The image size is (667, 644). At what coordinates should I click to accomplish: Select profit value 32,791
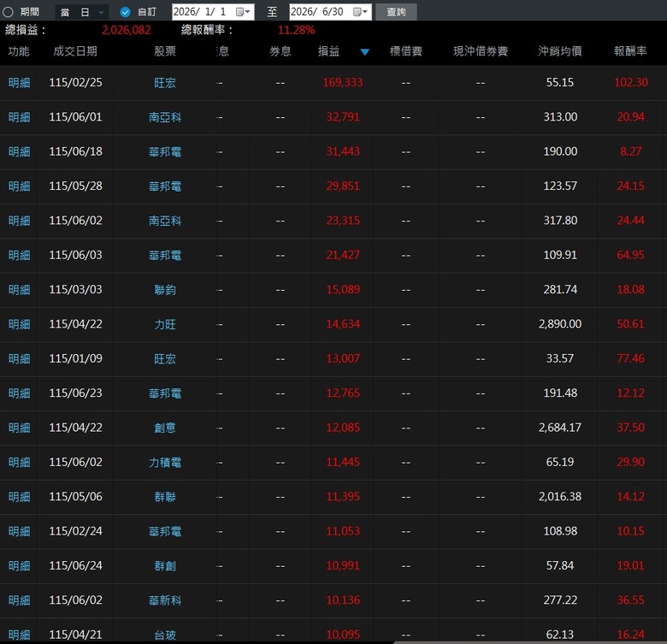pyautogui.click(x=343, y=116)
